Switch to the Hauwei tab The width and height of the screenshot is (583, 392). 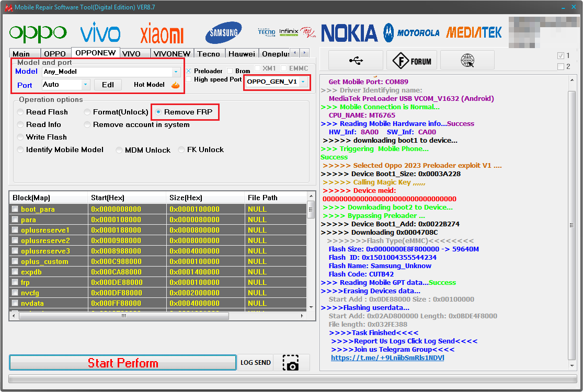[242, 54]
